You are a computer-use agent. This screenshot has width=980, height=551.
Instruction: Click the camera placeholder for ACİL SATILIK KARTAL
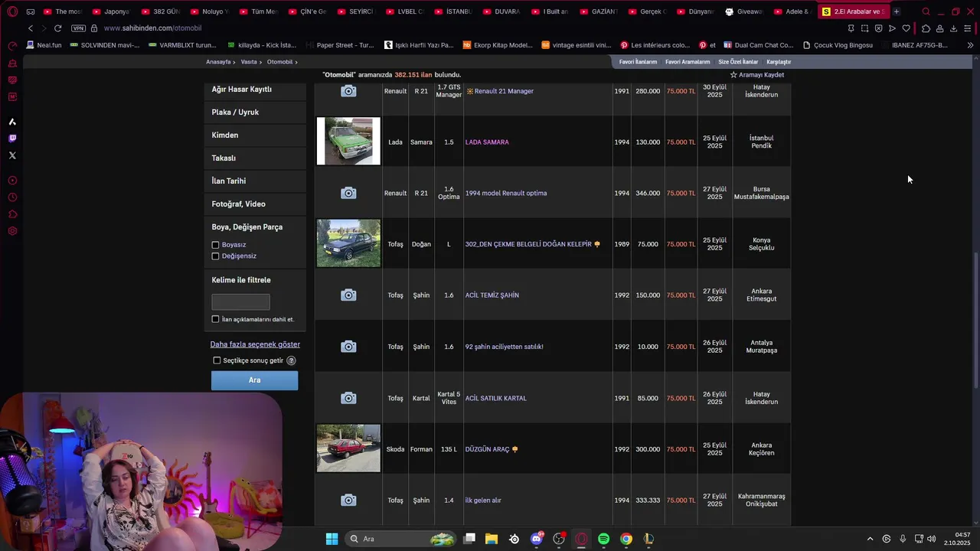tap(348, 398)
